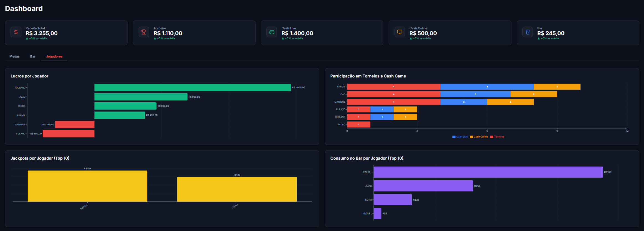
Task: Click the R$ 600,00 profit label
Action: [x=163, y=106]
